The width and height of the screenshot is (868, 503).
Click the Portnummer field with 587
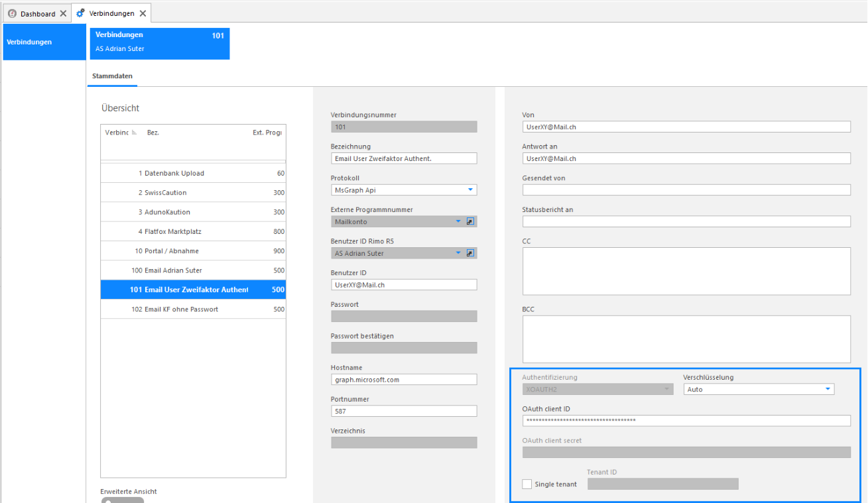(404, 411)
